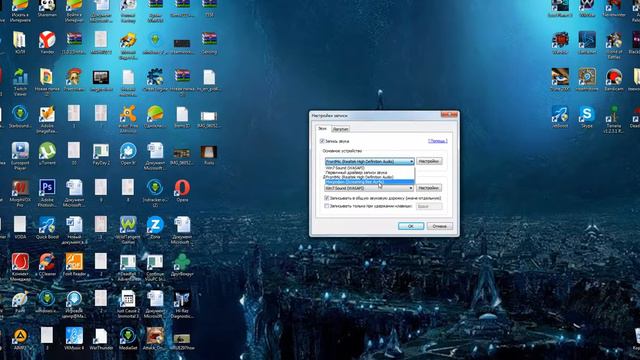
Task: Click secondary device 'Настройки' button
Action: pos(429,188)
